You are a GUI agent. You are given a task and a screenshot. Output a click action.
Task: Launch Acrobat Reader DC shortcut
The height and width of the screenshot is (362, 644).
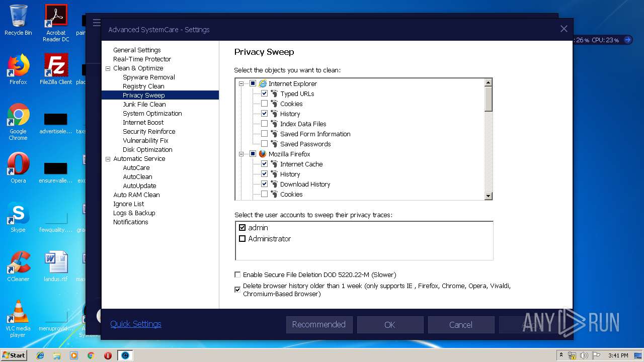pyautogui.click(x=56, y=23)
